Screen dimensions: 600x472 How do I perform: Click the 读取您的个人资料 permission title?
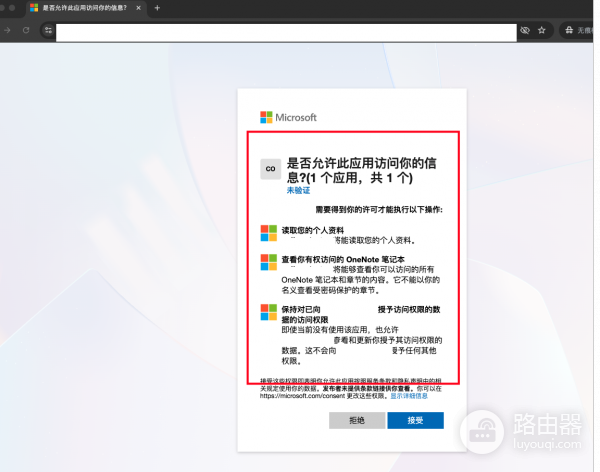[313, 230]
